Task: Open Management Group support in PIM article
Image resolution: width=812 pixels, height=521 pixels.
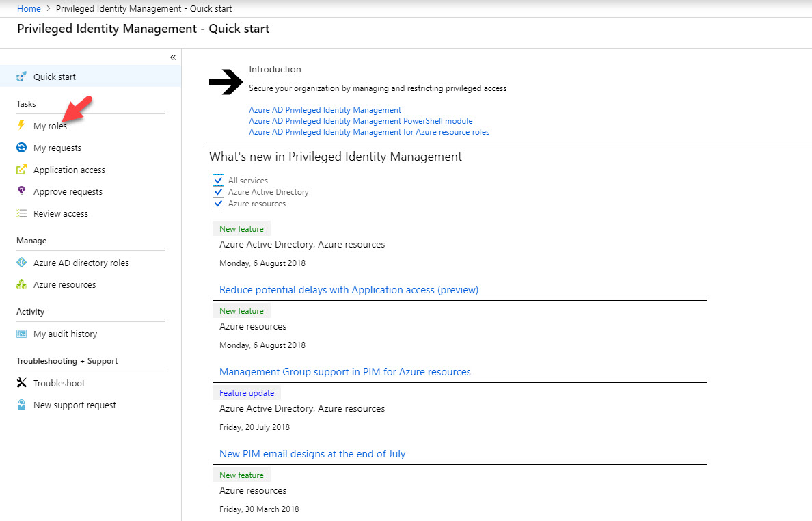Action: pyautogui.click(x=345, y=372)
